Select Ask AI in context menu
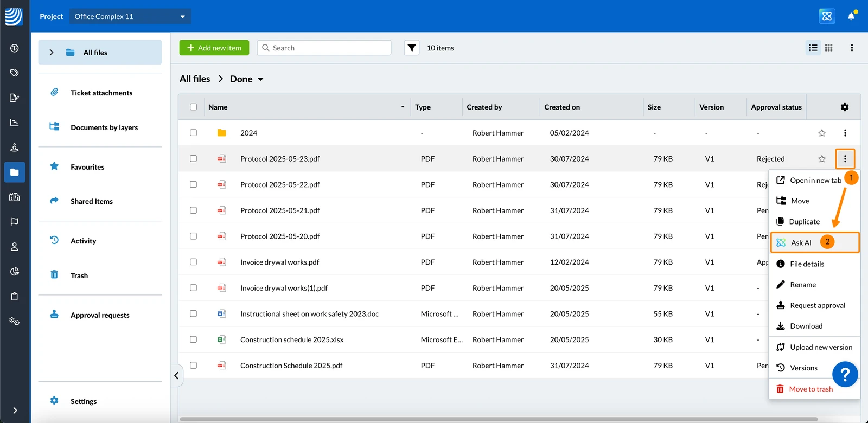The width and height of the screenshot is (868, 423). pyautogui.click(x=815, y=242)
